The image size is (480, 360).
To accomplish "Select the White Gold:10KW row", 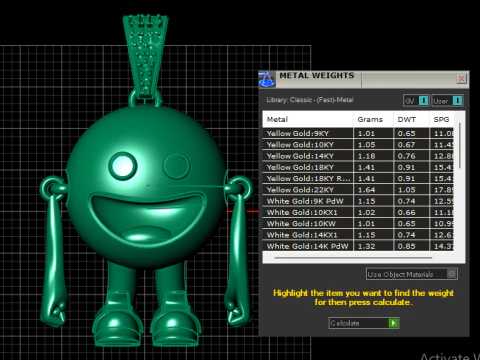I will tap(358, 224).
